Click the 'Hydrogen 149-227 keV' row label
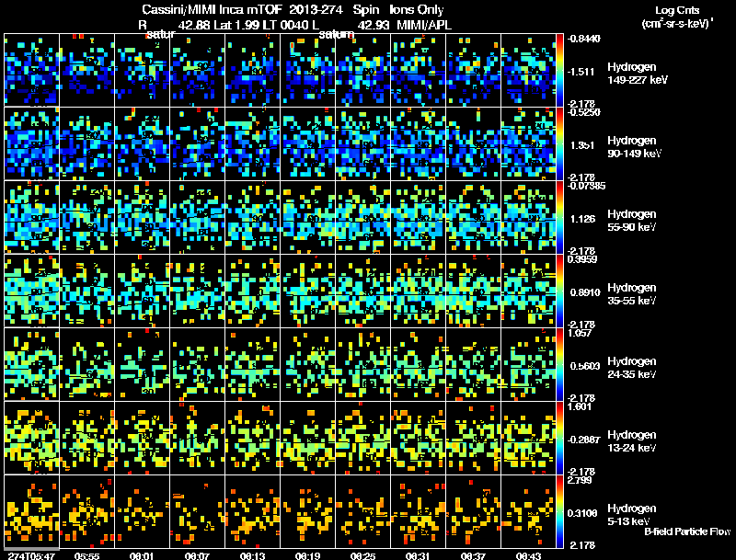The height and width of the screenshot is (560, 736). 638,74
